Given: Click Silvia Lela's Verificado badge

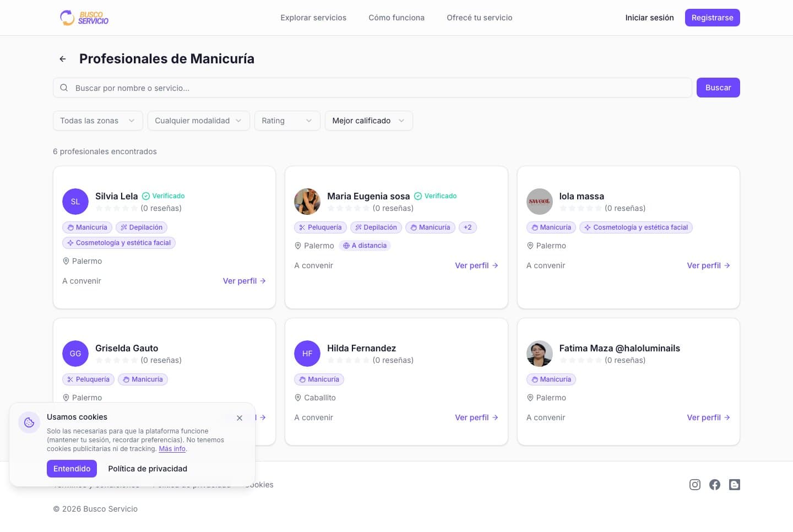Looking at the screenshot, I should pos(164,196).
